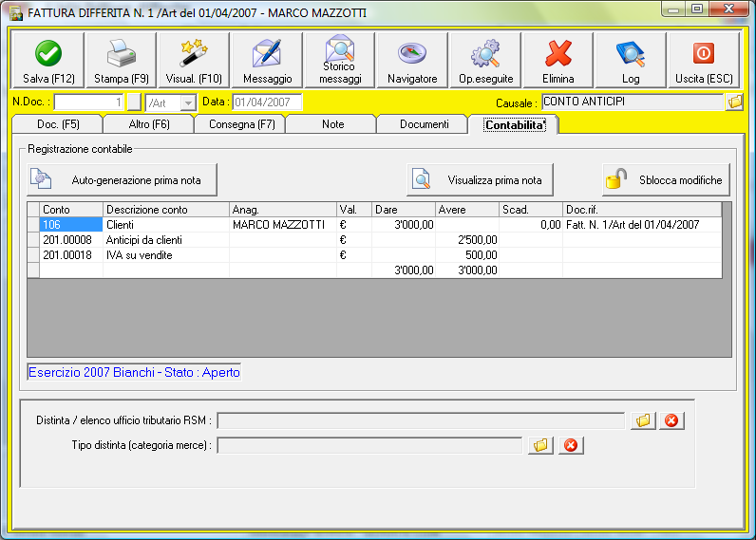Select the Contabilita' tab
Image resolution: width=756 pixels, height=540 pixels.
515,124
